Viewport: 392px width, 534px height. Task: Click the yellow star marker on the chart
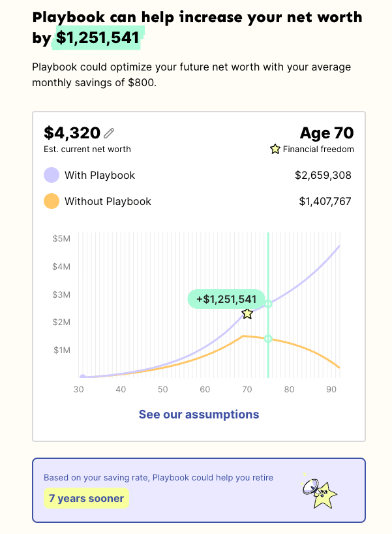[247, 314]
